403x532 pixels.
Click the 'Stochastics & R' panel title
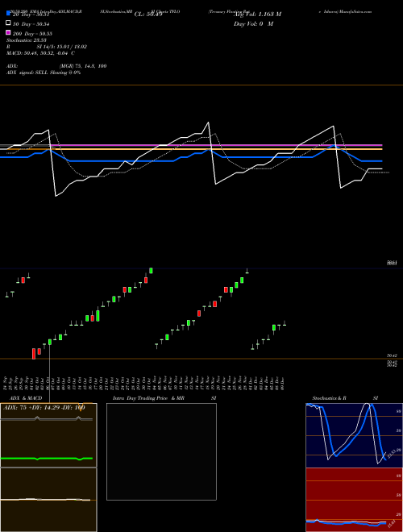click(x=330, y=398)
